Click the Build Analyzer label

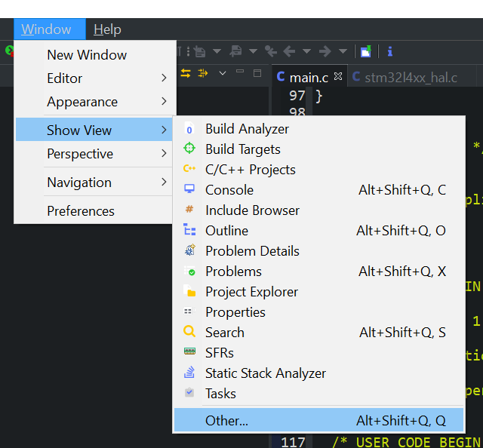(247, 129)
